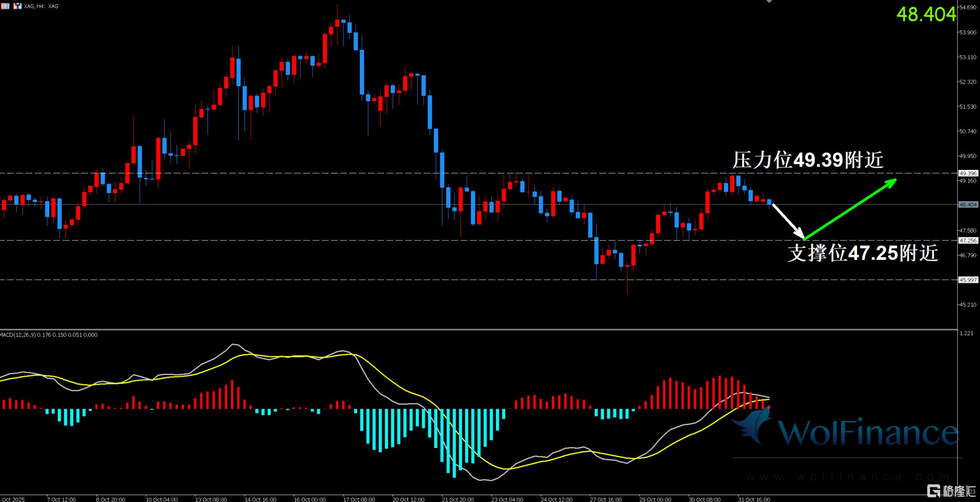Click the 45.997 price tag on axis
Image resolution: width=980 pixels, height=502 pixels.
coord(968,280)
